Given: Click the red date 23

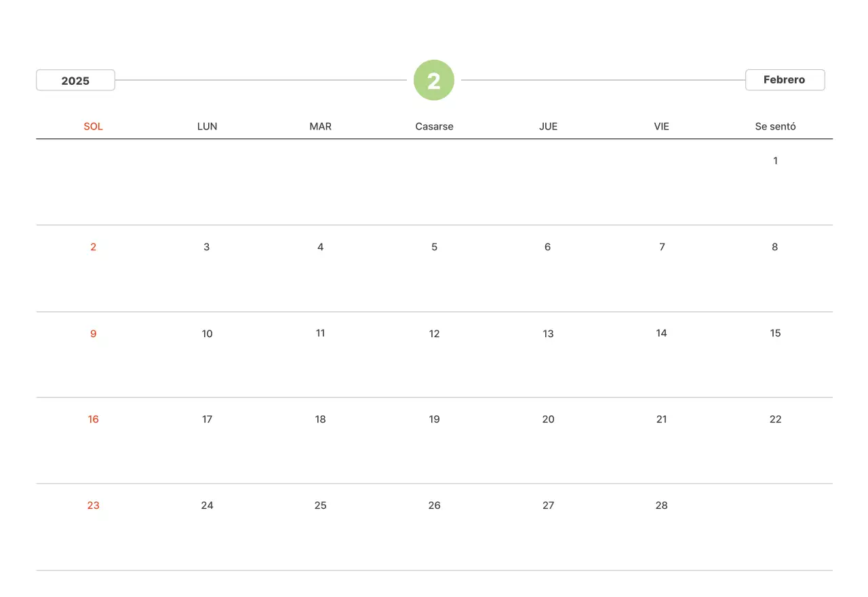Looking at the screenshot, I should (94, 505).
